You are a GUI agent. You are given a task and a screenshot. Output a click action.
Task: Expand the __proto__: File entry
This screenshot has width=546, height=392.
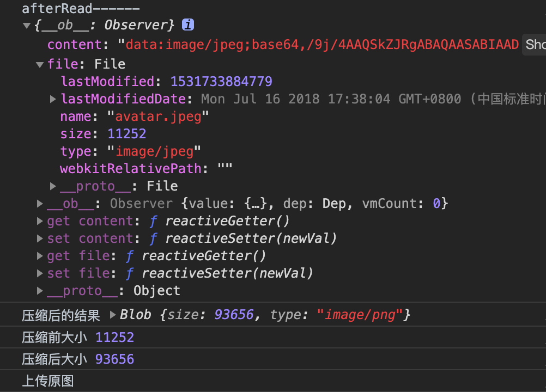point(52,186)
